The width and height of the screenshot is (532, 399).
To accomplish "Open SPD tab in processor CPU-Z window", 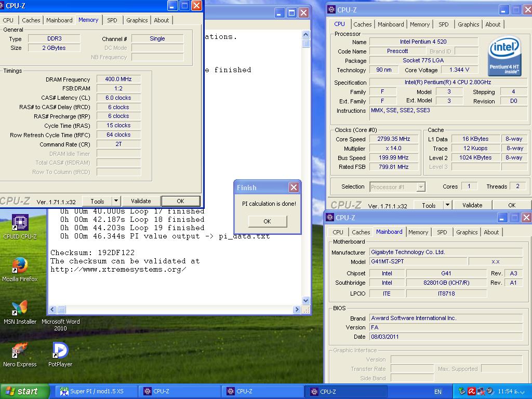I will coord(444,24).
